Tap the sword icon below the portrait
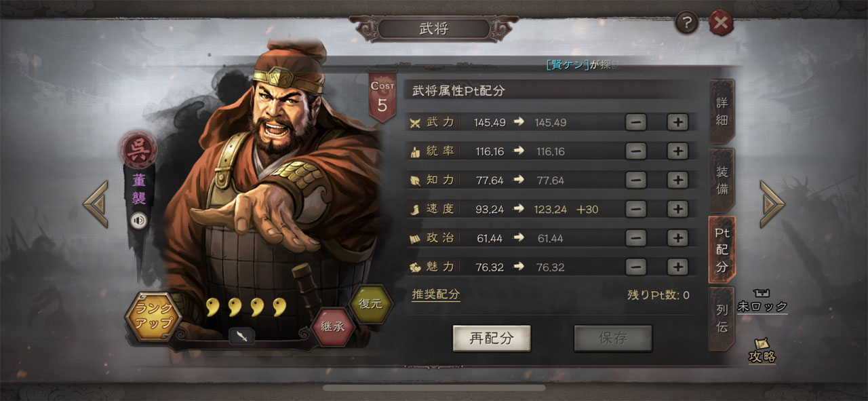868x401 pixels. (241, 336)
